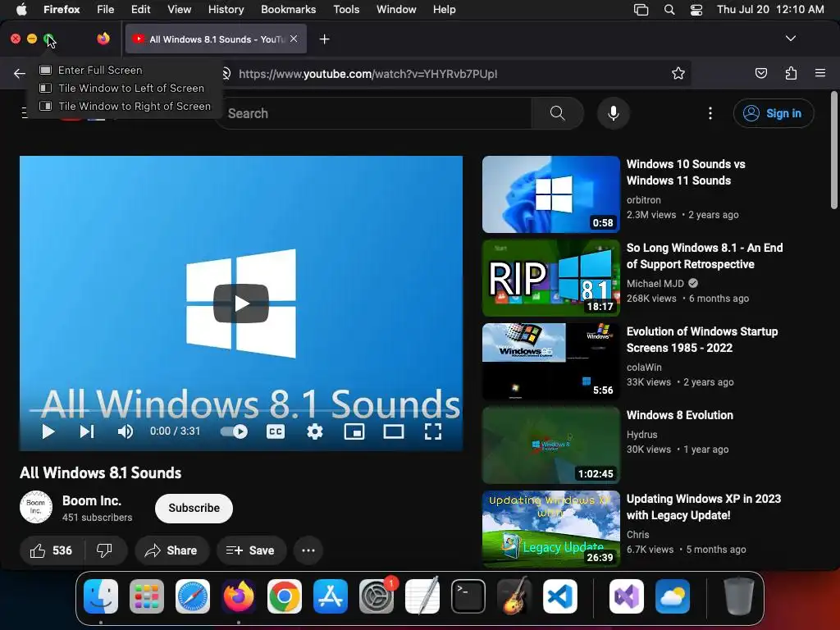Screen dimensions: 840x630
Task: Open the Trash in the Dock
Action: pos(739,596)
